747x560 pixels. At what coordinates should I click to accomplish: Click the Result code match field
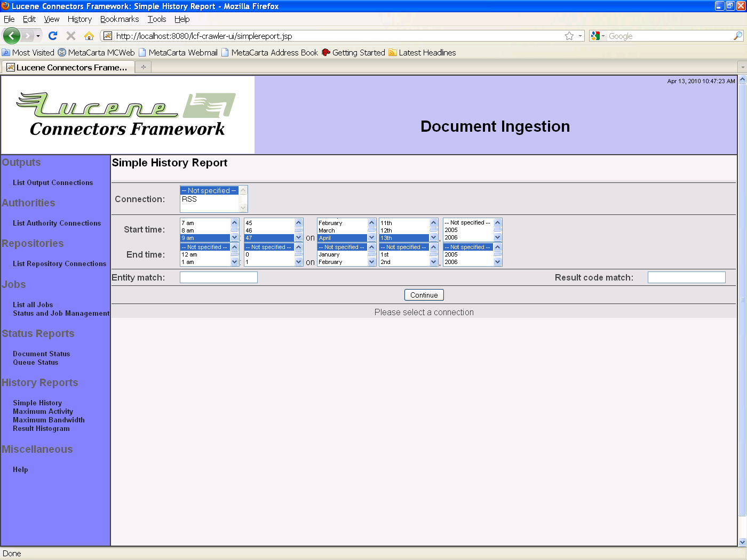pyautogui.click(x=686, y=277)
